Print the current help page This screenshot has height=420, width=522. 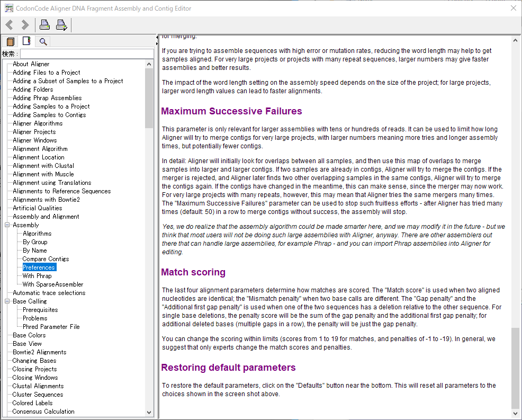coord(44,25)
